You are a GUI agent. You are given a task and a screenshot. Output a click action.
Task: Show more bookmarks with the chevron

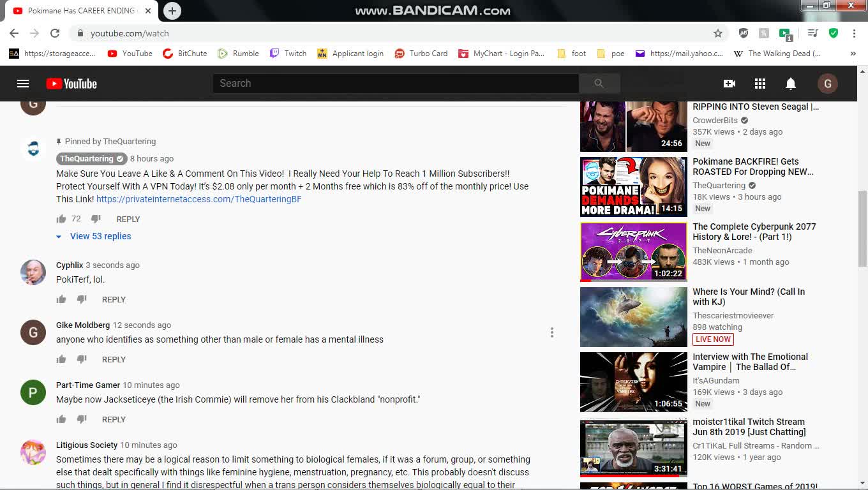853,54
